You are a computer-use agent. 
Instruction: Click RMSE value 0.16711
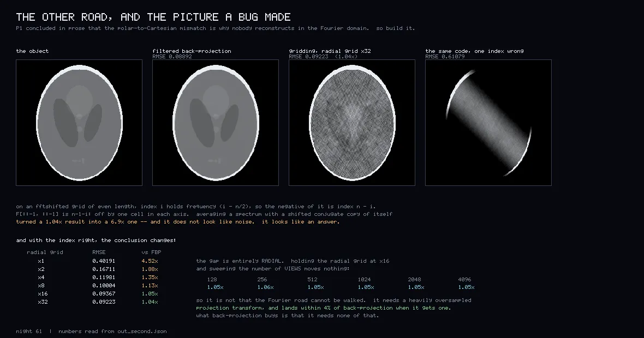coord(104,269)
